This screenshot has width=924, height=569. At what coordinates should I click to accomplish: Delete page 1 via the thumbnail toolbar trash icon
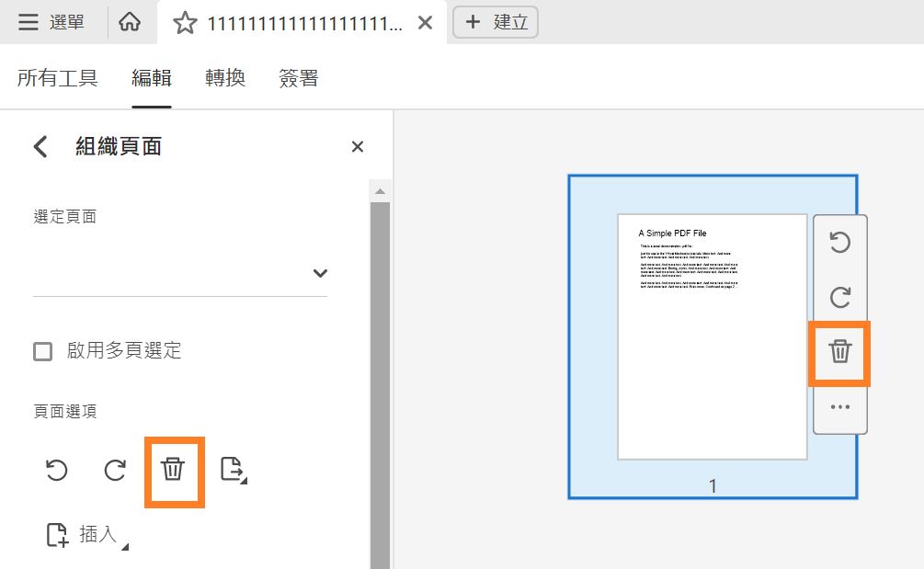[x=838, y=352]
